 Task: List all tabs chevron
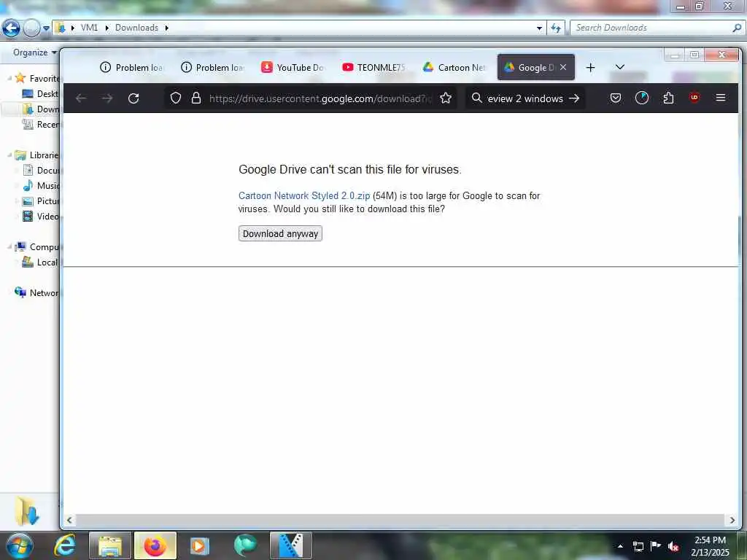click(620, 67)
